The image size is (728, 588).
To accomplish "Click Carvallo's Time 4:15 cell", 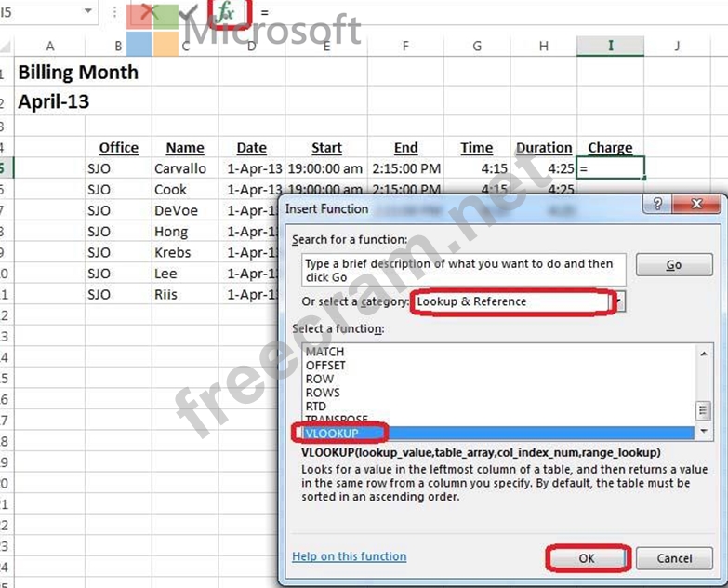I will [x=477, y=168].
